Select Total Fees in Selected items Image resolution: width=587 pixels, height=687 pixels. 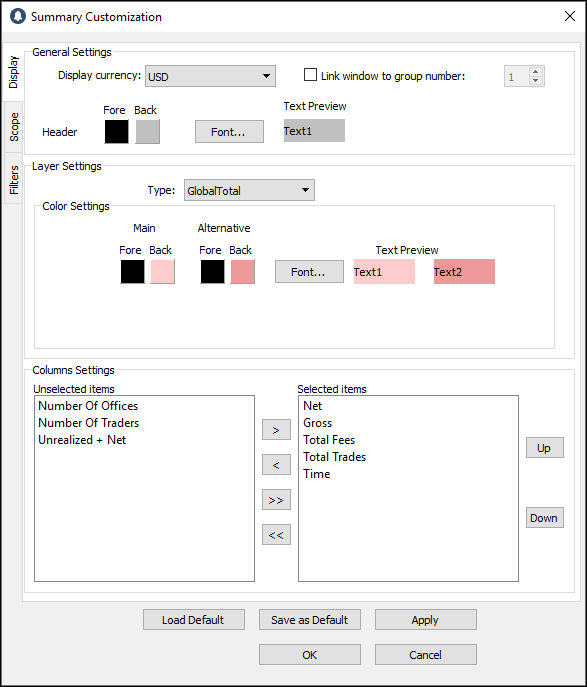[329, 440]
